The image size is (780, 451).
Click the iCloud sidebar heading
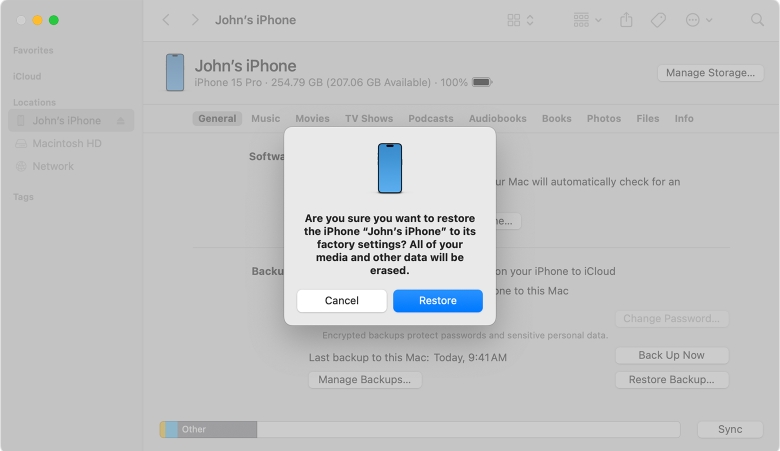pos(27,76)
